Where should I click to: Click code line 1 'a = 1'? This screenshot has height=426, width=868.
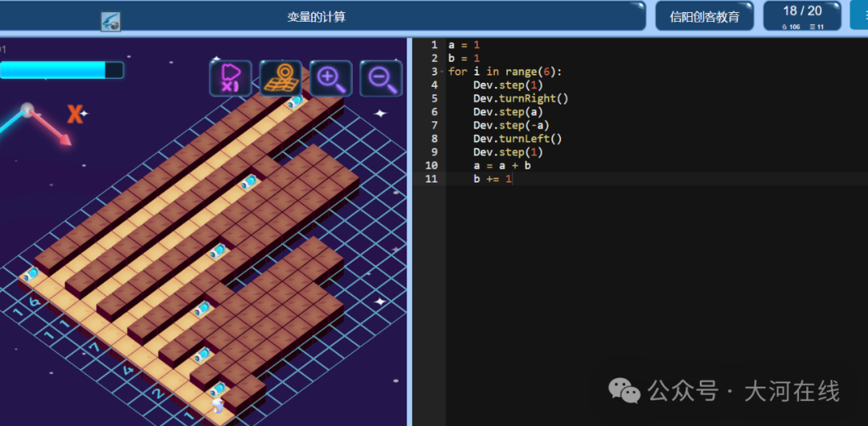(x=464, y=45)
